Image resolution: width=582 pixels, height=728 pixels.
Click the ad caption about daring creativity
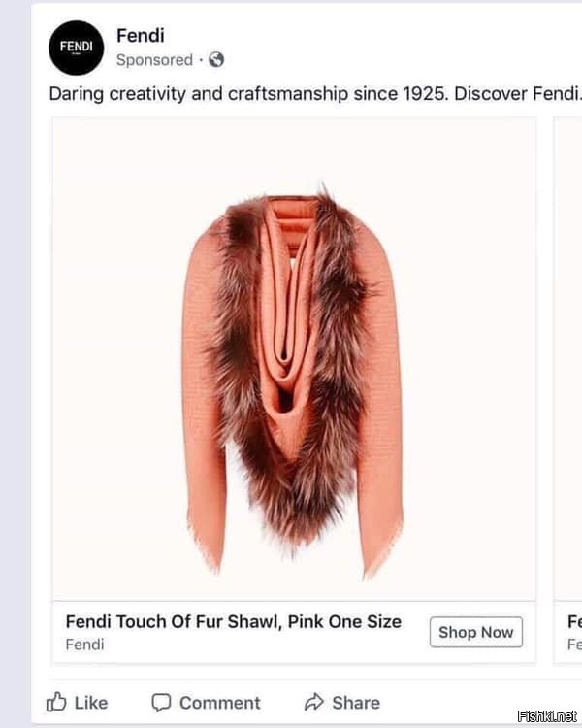315,94
